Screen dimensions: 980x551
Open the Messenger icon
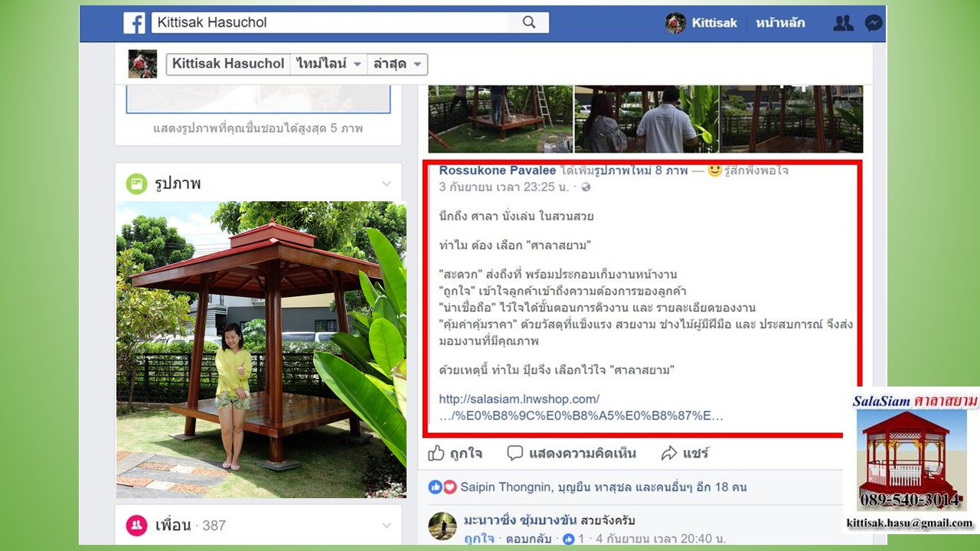coord(874,23)
